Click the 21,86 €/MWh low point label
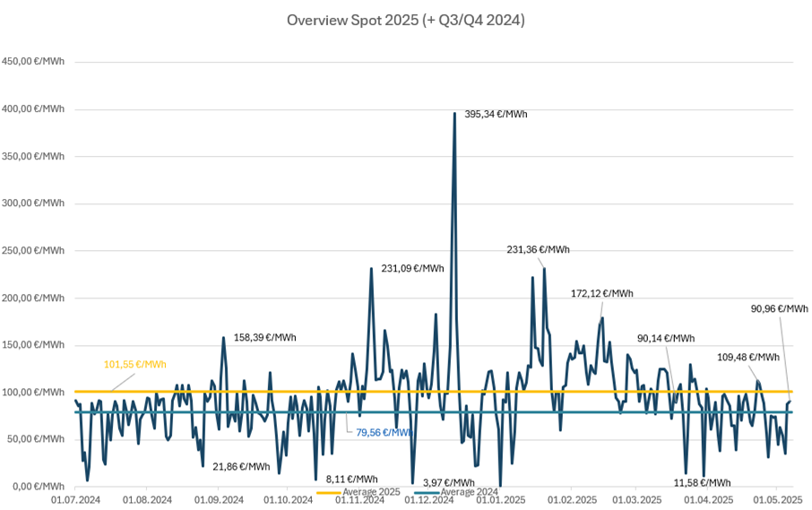812x510 pixels. pyautogui.click(x=241, y=466)
